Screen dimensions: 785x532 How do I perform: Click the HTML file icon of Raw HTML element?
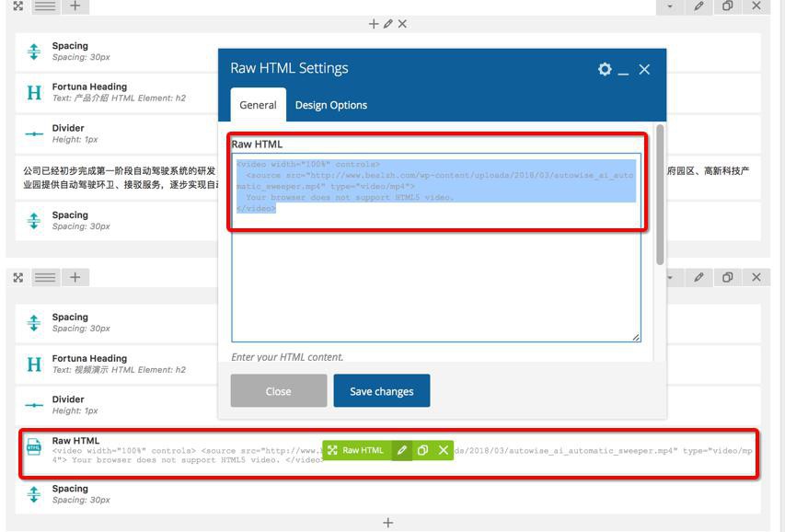pyautogui.click(x=34, y=446)
